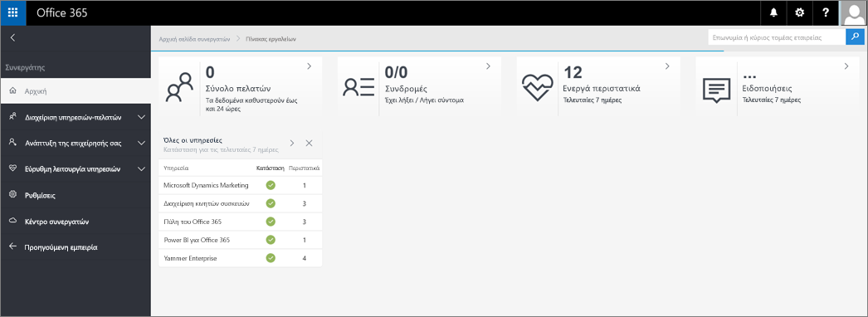
Task: Expand Ανάπτυξη της επιχείρησής σας menu chevron
Action: coord(141,143)
